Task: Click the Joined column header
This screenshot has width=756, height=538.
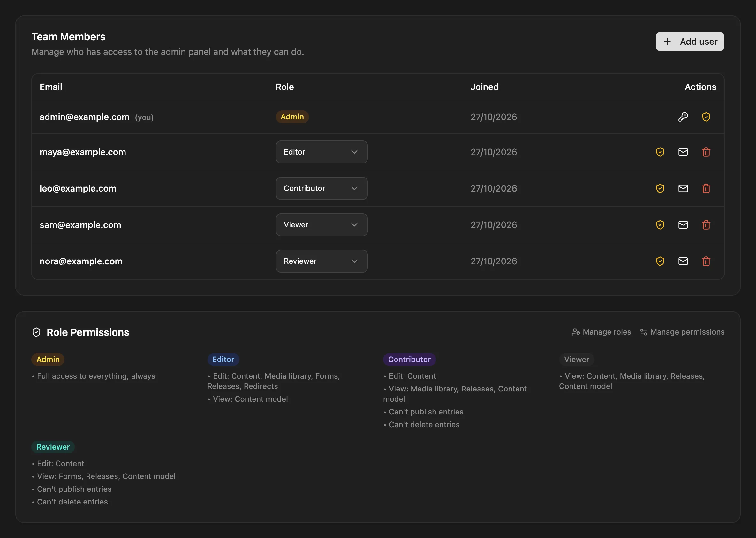Action: tap(484, 87)
